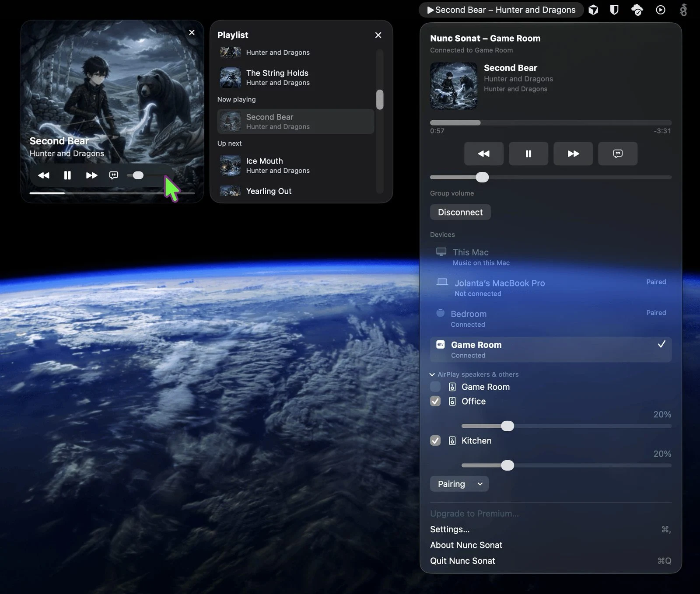Collapse AirPlay speakers & others section
The image size is (700, 594).
(x=474, y=374)
